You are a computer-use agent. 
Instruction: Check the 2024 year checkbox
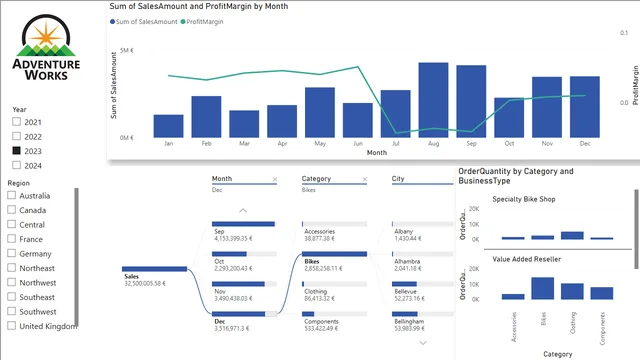[x=16, y=165]
